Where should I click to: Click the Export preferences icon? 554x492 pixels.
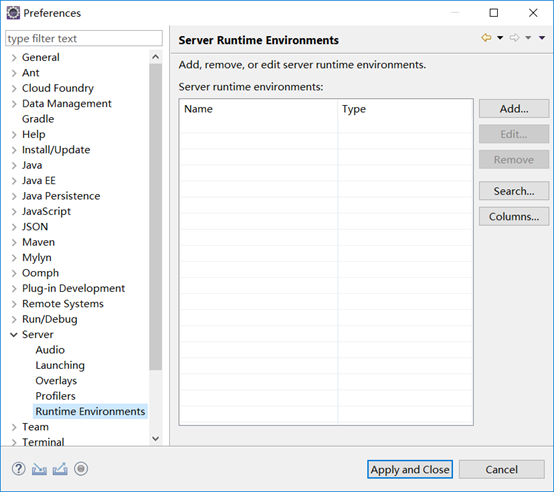pyautogui.click(x=60, y=469)
